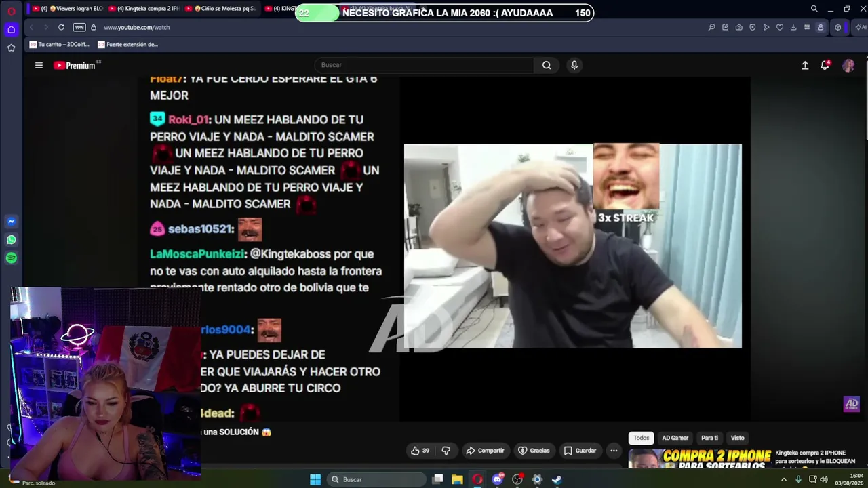The height and width of the screenshot is (488, 868).
Task: Click the YouTube address bar URL
Action: [136, 27]
